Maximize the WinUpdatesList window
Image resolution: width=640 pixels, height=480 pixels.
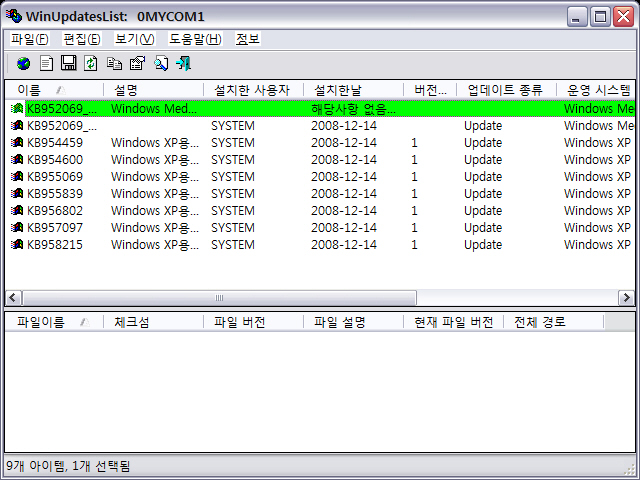[x=600, y=17]
